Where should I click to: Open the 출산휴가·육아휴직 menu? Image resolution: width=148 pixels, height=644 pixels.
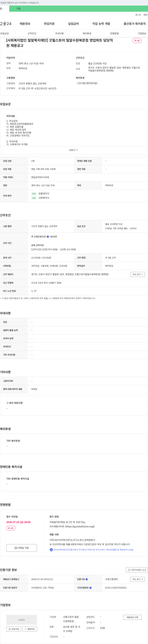tap(135, 24)
